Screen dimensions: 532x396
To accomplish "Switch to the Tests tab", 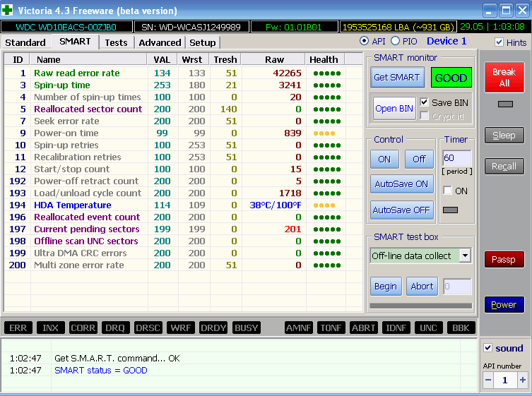I will 116,42.
